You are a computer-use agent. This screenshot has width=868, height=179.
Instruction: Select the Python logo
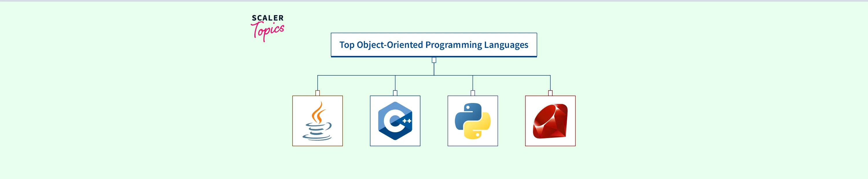tap(472, 121)
